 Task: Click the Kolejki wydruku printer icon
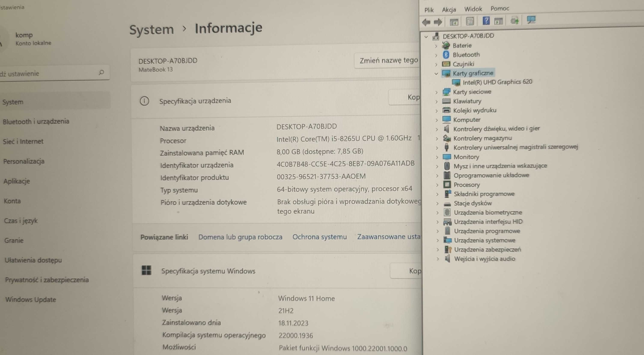pyautogui.click(x=446, y=110)
